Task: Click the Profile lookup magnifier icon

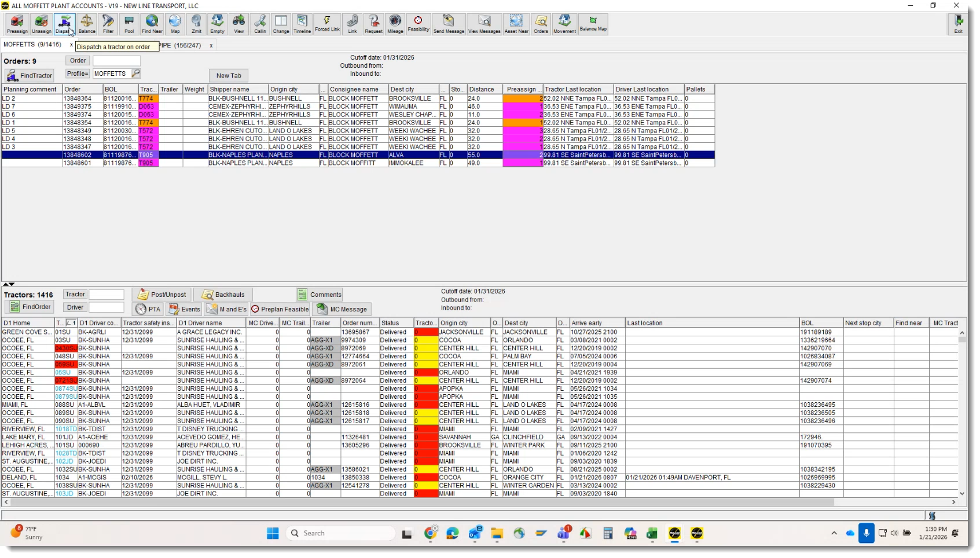Action: [x=136, y=74]
